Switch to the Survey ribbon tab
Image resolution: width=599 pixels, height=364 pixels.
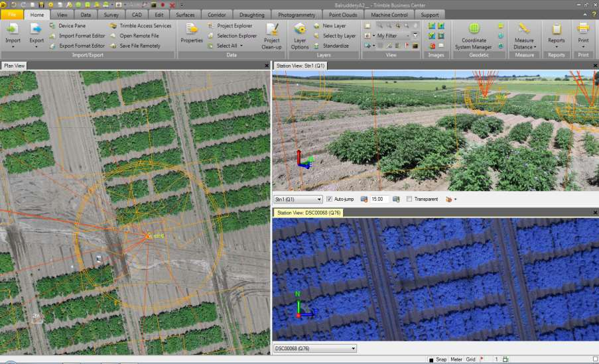111,15
